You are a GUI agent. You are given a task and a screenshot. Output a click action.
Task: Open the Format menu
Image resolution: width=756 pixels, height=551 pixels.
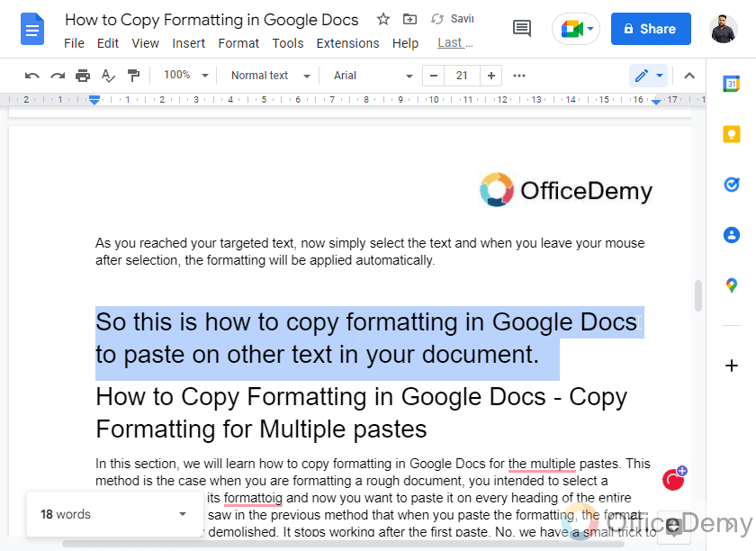click(238, 42)
